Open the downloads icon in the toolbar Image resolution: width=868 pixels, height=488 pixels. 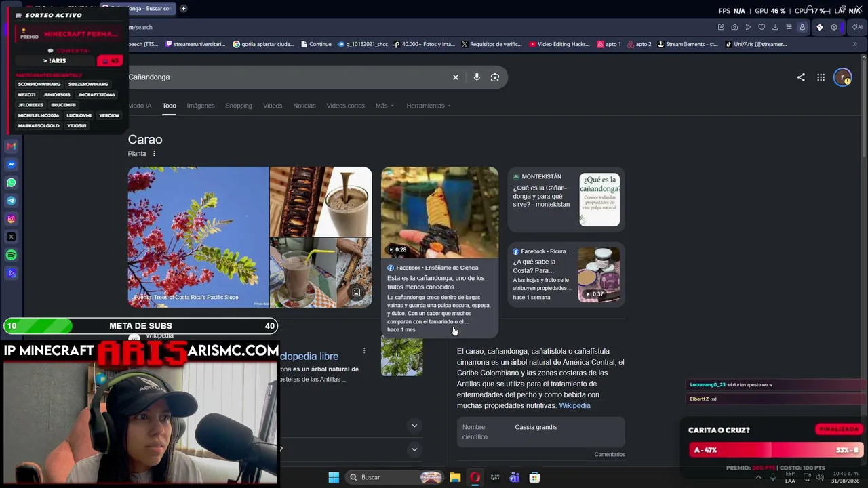pos(775,27)
